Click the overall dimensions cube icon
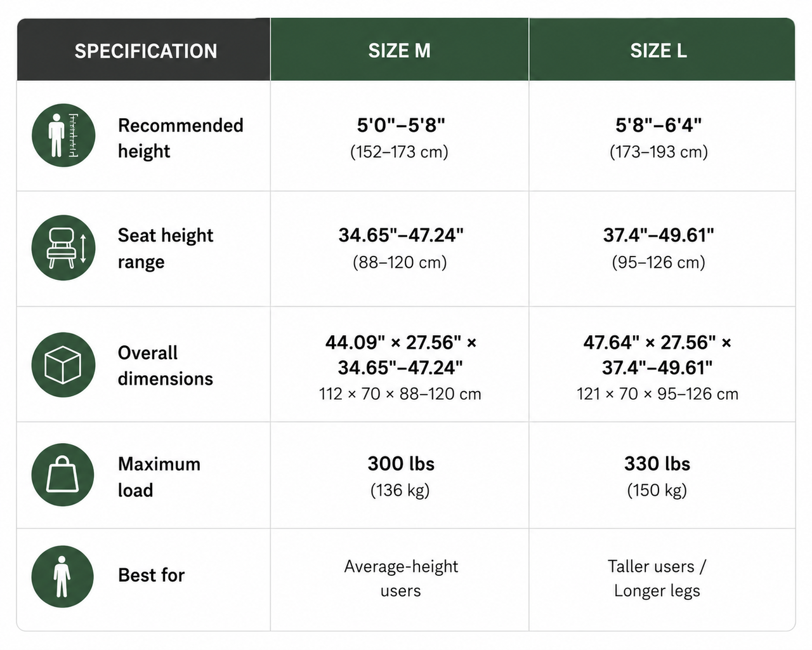 point(63,365)
